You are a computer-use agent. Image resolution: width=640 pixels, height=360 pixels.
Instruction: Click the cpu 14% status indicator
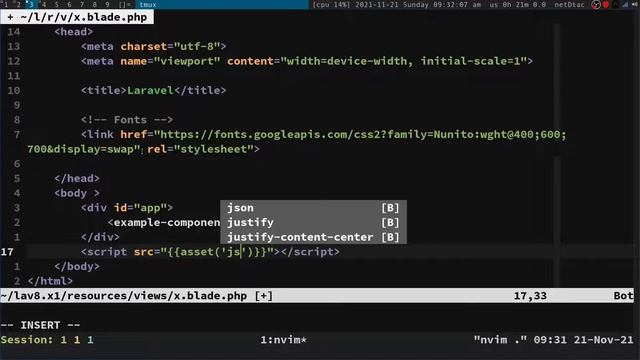331,4
